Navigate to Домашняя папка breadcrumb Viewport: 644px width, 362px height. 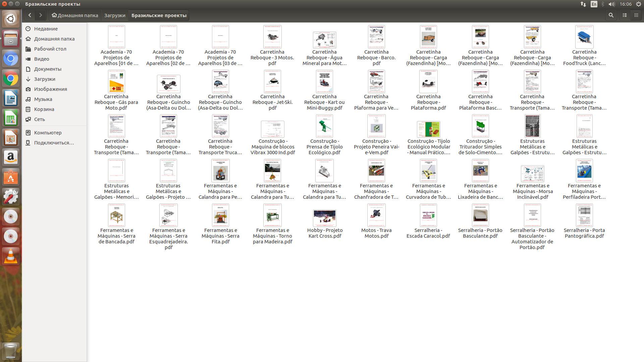(75, 15)
